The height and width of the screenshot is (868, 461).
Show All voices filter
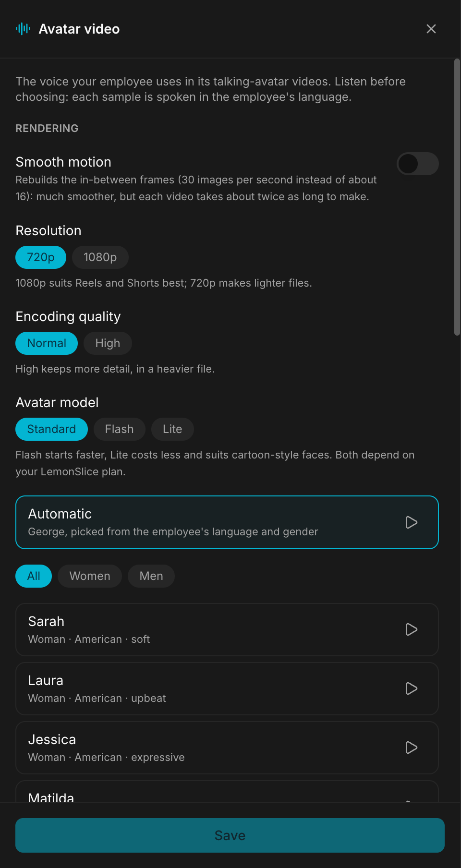coord(34,576)
